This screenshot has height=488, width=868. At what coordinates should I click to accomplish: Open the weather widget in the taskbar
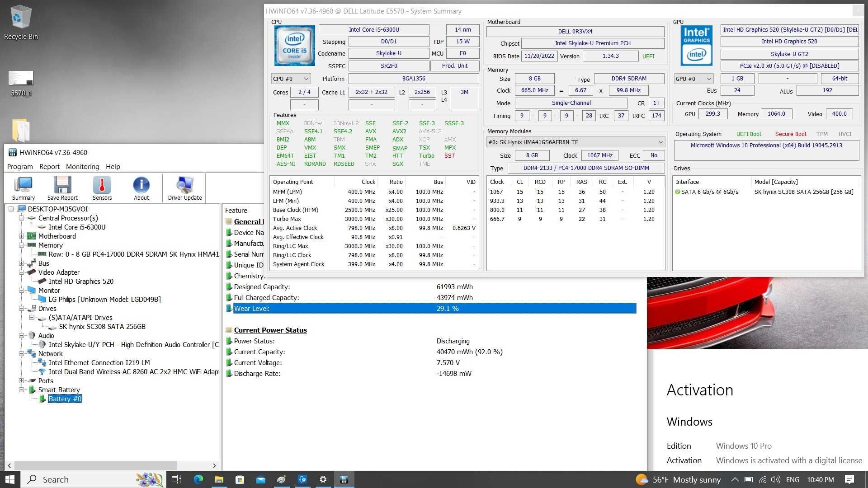678,479
